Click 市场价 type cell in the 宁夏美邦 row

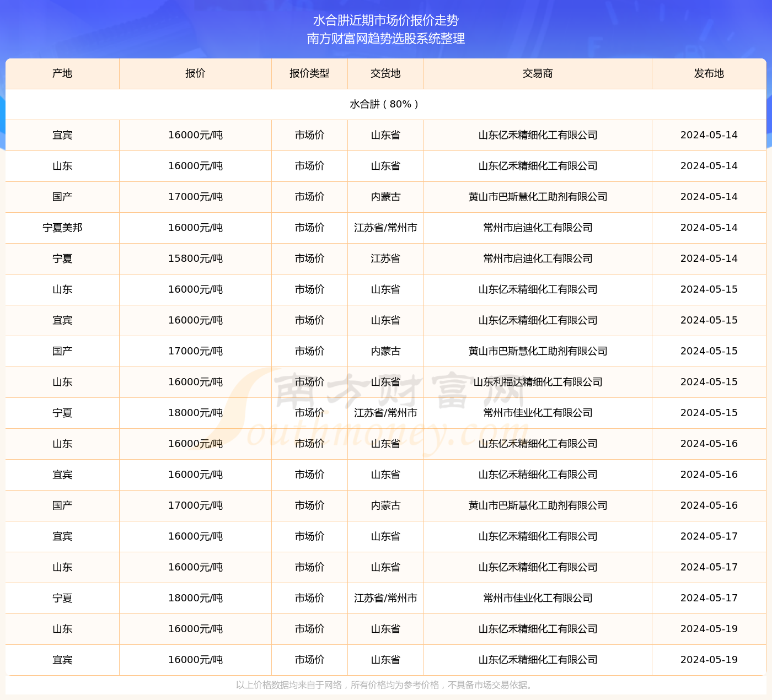point(309,228)
